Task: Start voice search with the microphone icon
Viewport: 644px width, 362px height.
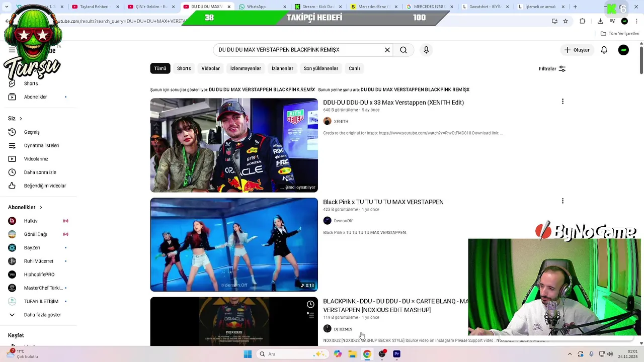Action: (426, 50)
